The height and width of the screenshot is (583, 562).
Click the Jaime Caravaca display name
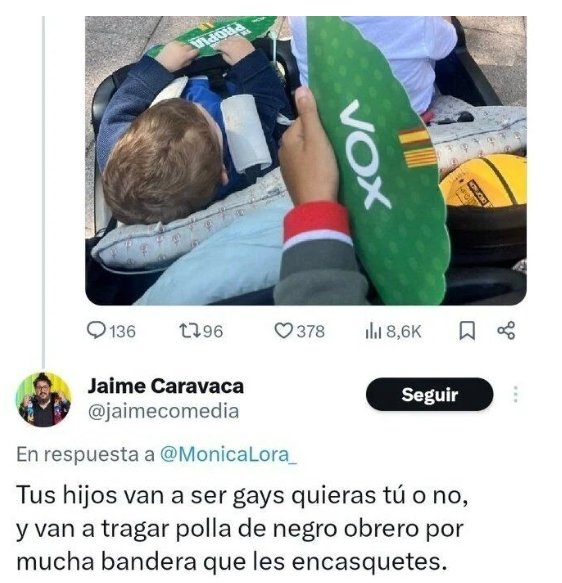point(166,386)
